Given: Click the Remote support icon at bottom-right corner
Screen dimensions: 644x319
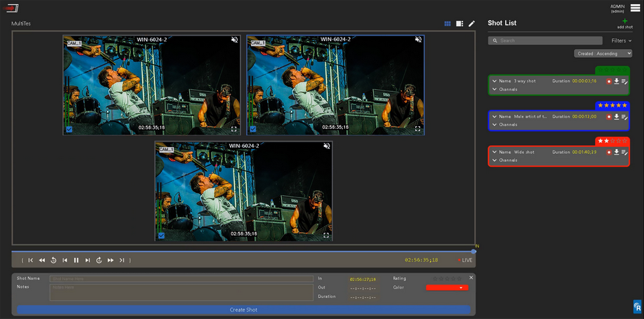Looking at the screenshot, I should click(x=637, y=306).
